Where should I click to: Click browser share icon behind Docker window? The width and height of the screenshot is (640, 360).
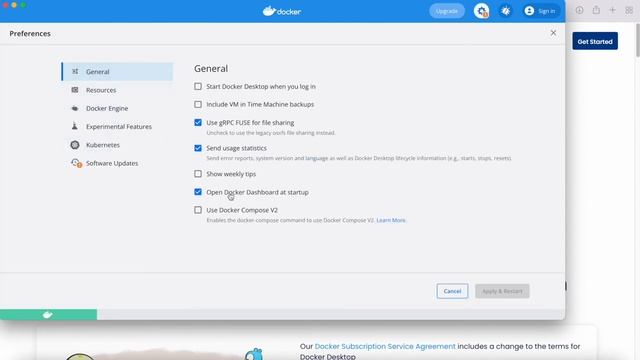coord(596,10)
